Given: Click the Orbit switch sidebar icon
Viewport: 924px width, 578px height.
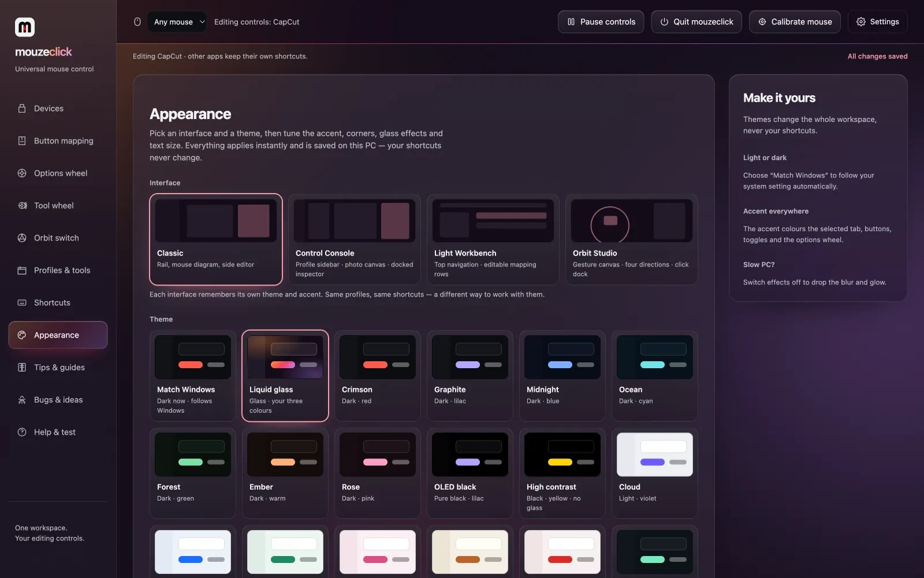Looking at the screenshot, I should 22,238.
